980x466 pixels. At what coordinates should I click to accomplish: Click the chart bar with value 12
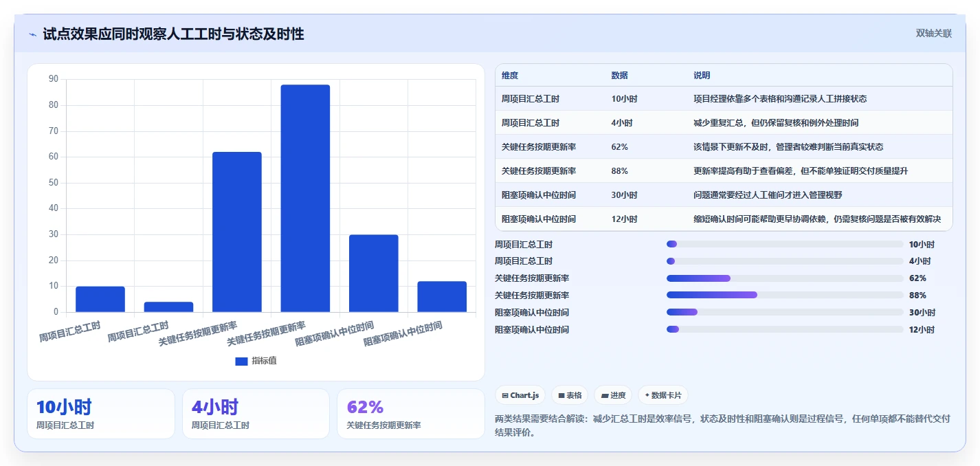coord(442,296)
